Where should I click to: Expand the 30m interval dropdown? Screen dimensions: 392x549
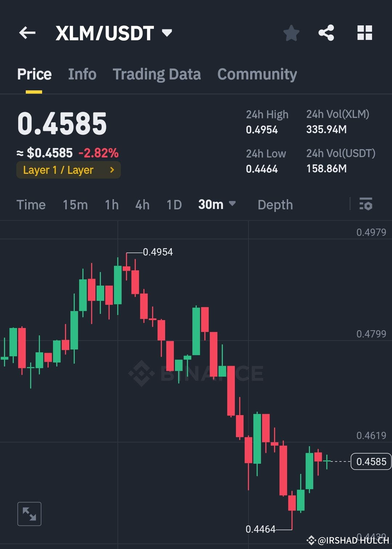click(217, 205)
